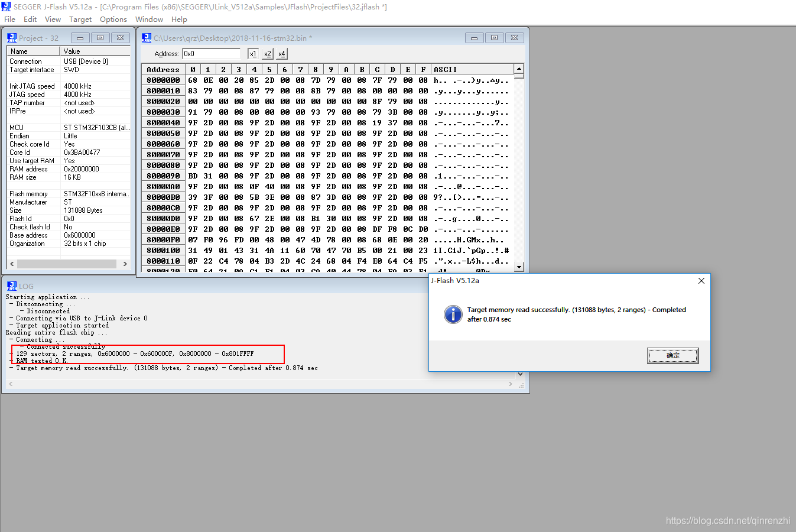This screenshot has width=796, height=532.
Task: Open the View menu
Action: click(53, 19)
